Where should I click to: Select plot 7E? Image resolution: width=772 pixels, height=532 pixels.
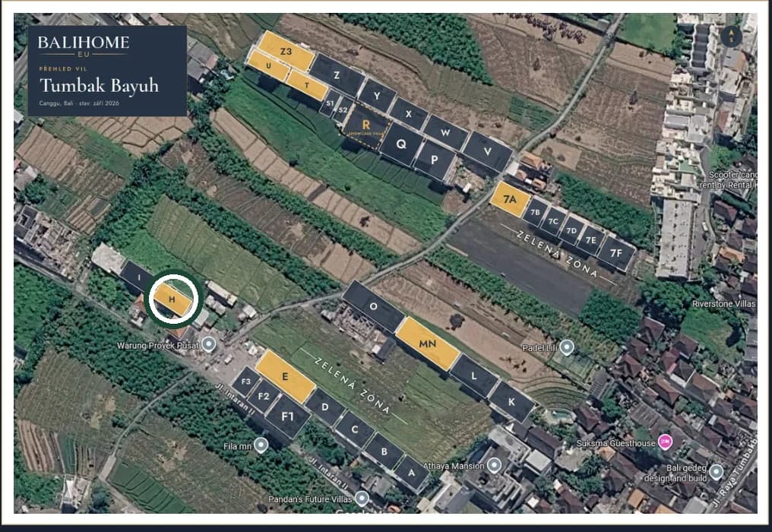[590, 240]
